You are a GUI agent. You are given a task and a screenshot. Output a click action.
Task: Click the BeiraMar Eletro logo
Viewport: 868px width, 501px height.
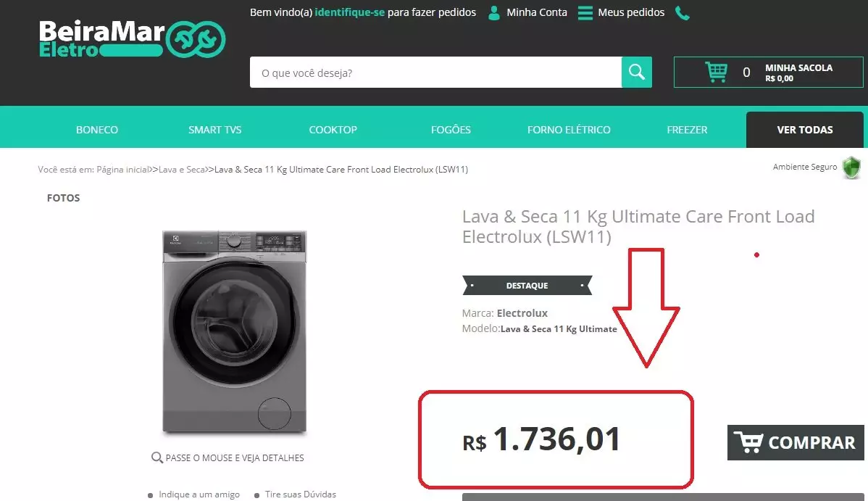pyautogui.click(x=132, y=39)
